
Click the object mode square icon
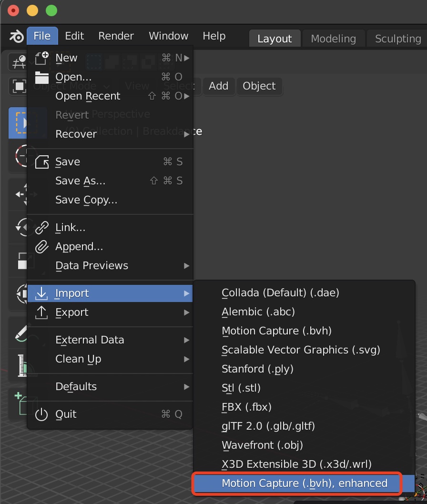(x=19, y=86)
